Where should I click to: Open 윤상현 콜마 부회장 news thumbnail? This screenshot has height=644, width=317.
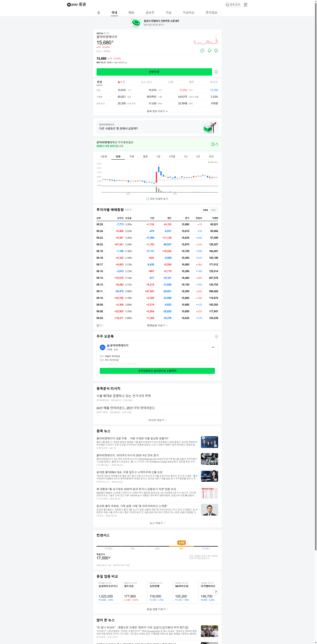coord(209,510)
